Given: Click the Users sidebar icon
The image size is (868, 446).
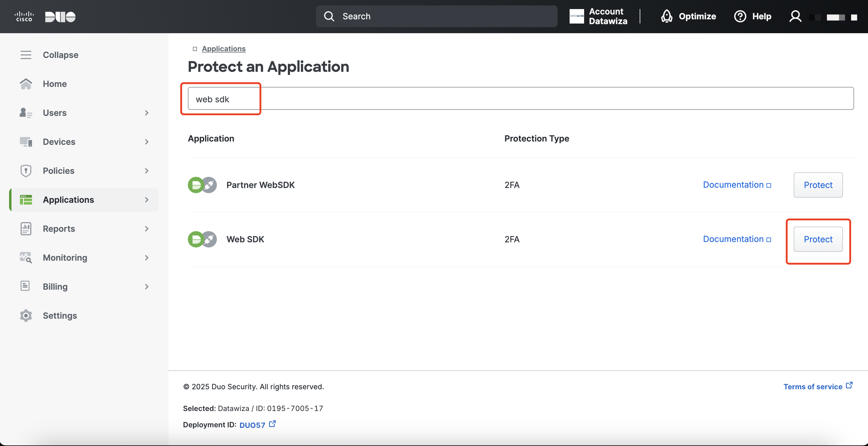Looking at the screenshot, I should pyautogui.click(x=26, y=113).
